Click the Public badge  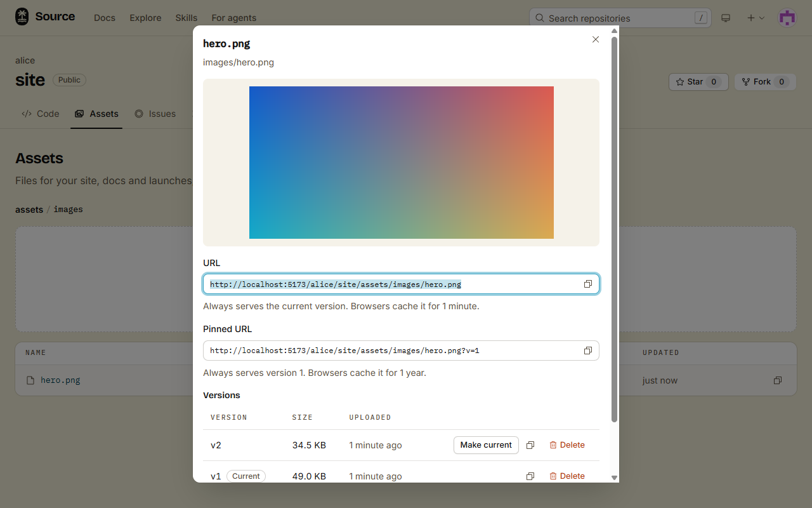69,80
